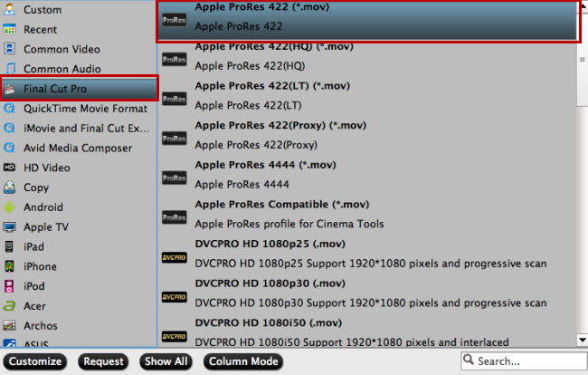Open the QuickTime Movie Format category
The image size is (588, 375).
pos(86,109)
